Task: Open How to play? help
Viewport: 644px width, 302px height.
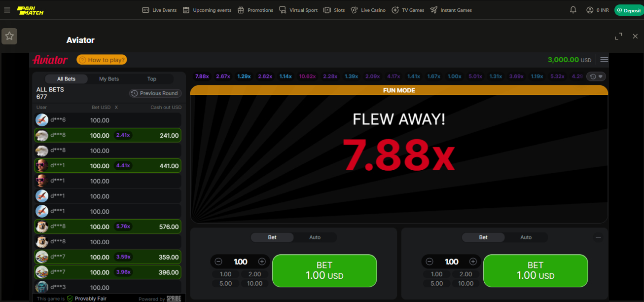Action: [102, 60]
